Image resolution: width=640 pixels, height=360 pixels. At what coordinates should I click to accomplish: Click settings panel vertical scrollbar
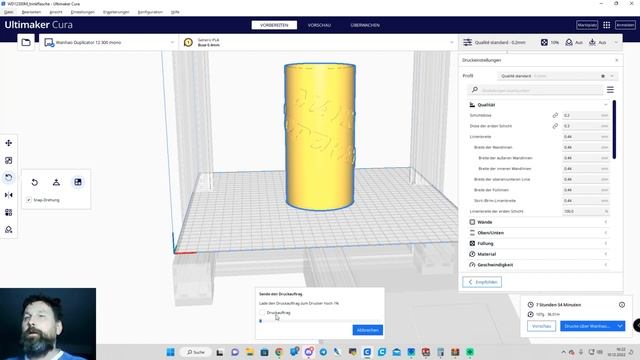point(614,130)
